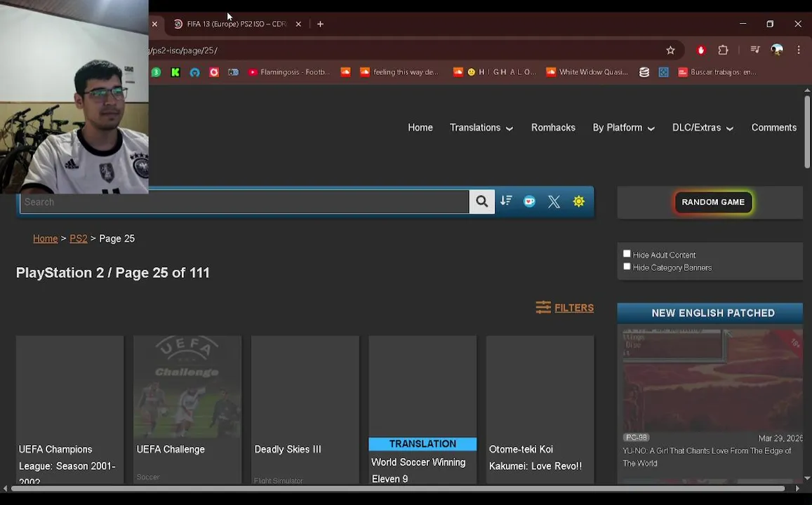The width and height of the screenshot is (812, 505).
Task: Click the filters sliders icon
Action: coord(543,307)
